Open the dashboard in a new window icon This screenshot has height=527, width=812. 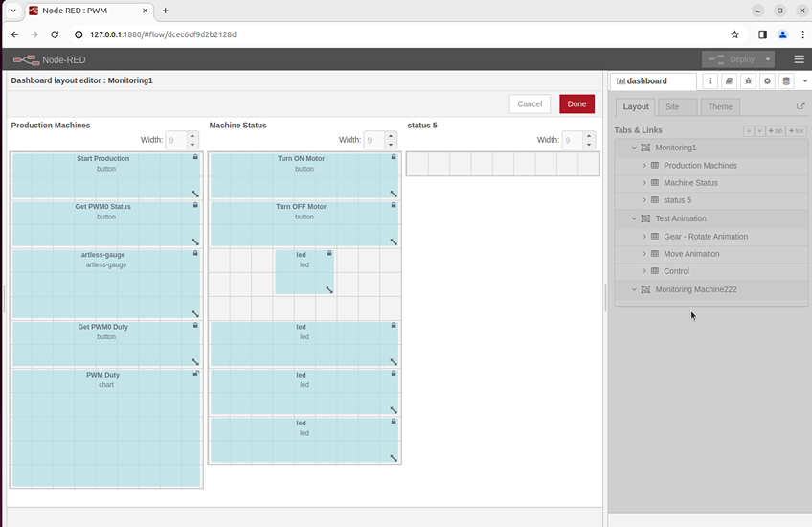click(x=801, y=106)
